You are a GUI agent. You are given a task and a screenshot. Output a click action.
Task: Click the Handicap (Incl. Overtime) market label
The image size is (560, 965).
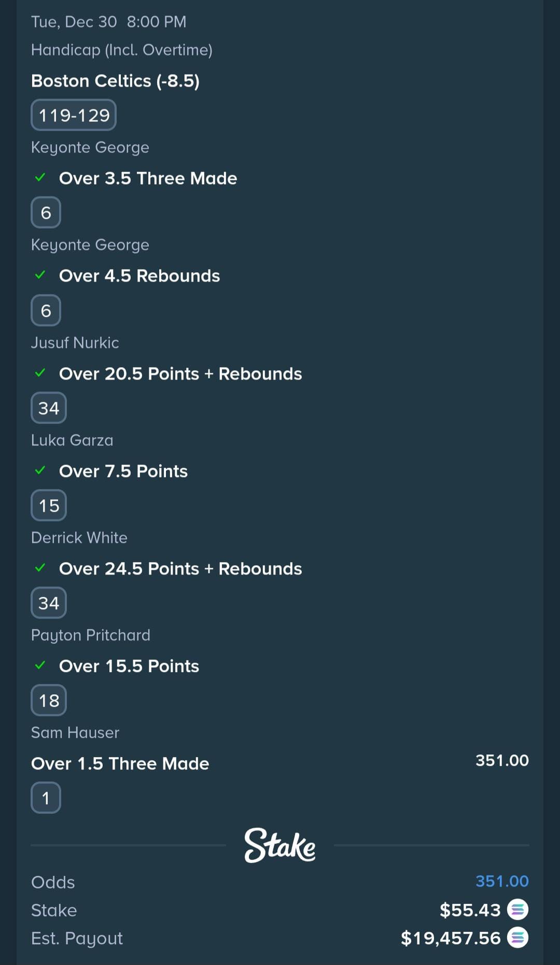(122, 50)
